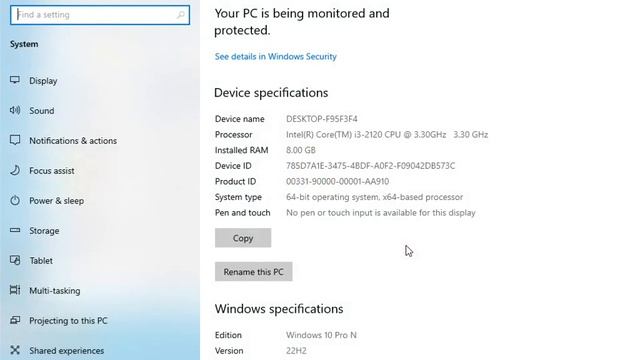The image size is (640, 360).
Task: Click the Shared experiences cross icon
Action: pyautogui.click(x=15, y=350)
